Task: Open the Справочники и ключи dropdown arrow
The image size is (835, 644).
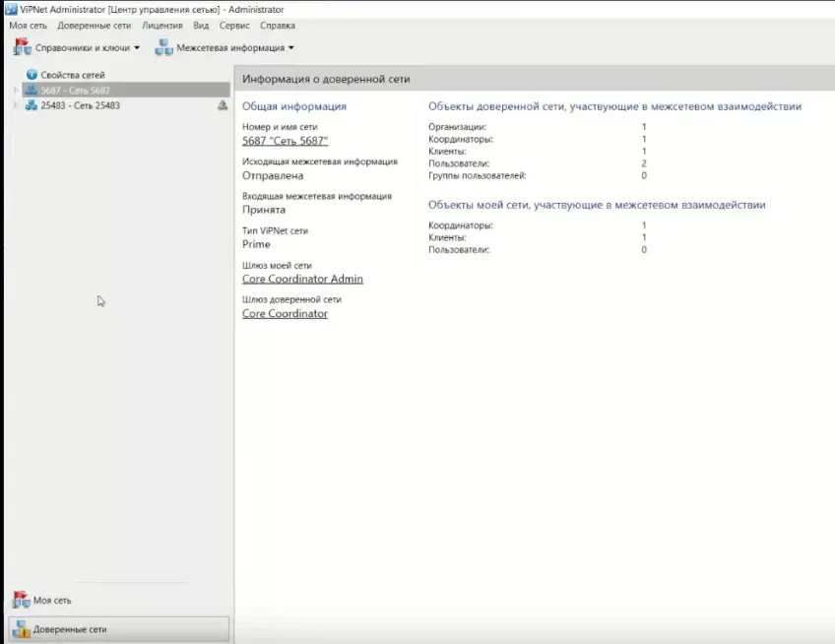Action: point(137,47)
